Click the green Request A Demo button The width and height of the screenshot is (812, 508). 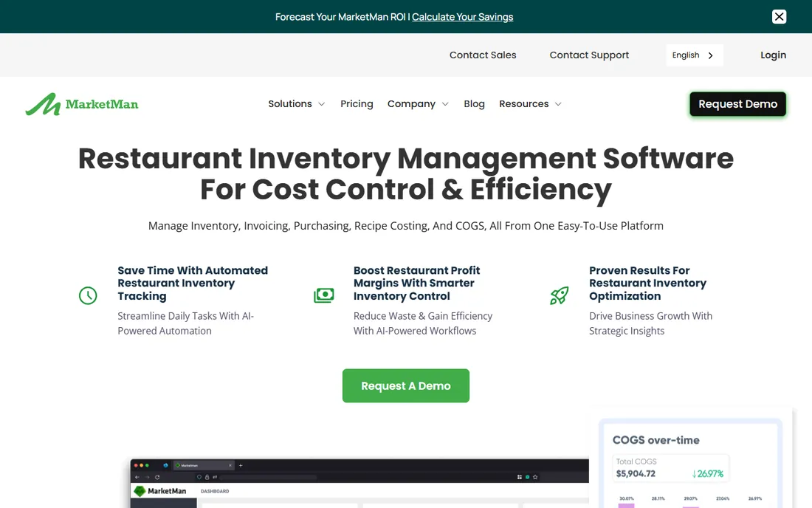click(405, 385)
